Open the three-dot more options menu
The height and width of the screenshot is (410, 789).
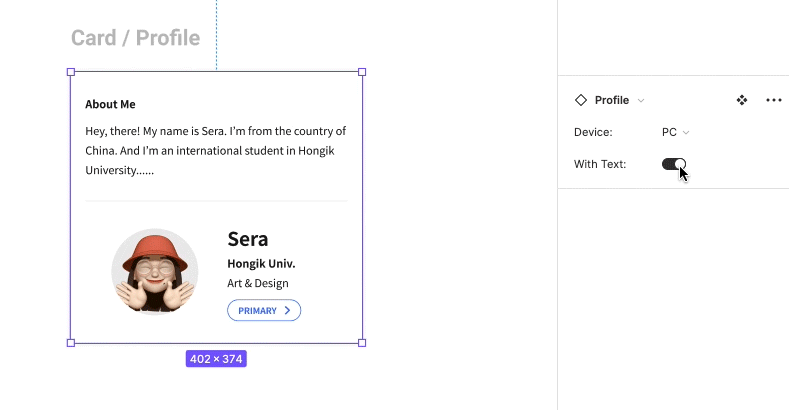pyautogui.click(x=773, y=100)
